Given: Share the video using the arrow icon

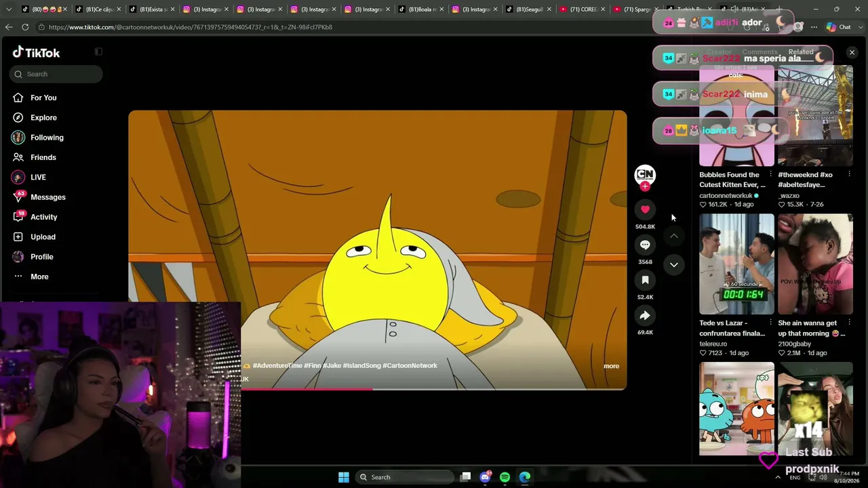Looking at the screenshot, I should pyautogui.click(x=645, y=315).
